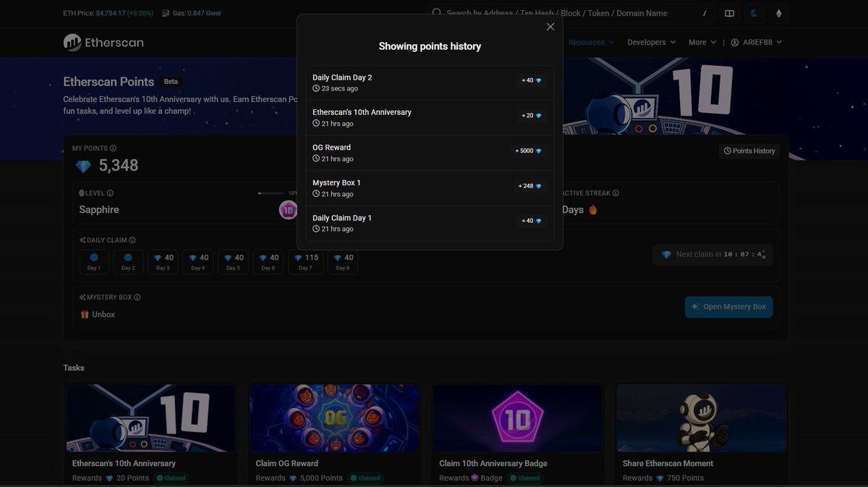
Task: Select the Day 6 daily claim tile
Action: coord(268,262)
